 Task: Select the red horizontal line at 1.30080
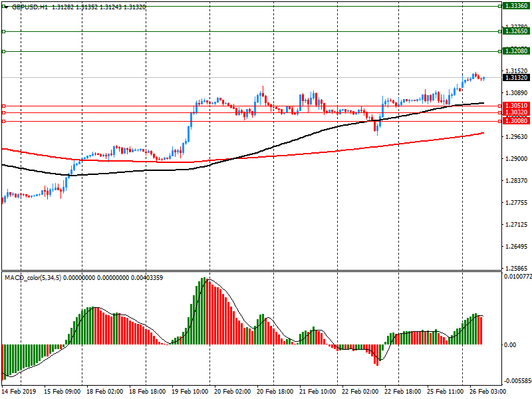point(266,121)
